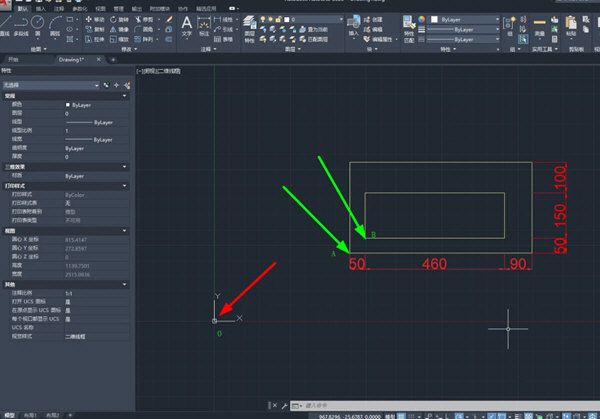Click the Leader (引线) tool
Screen dimensions: 600x419
point(223,29)
